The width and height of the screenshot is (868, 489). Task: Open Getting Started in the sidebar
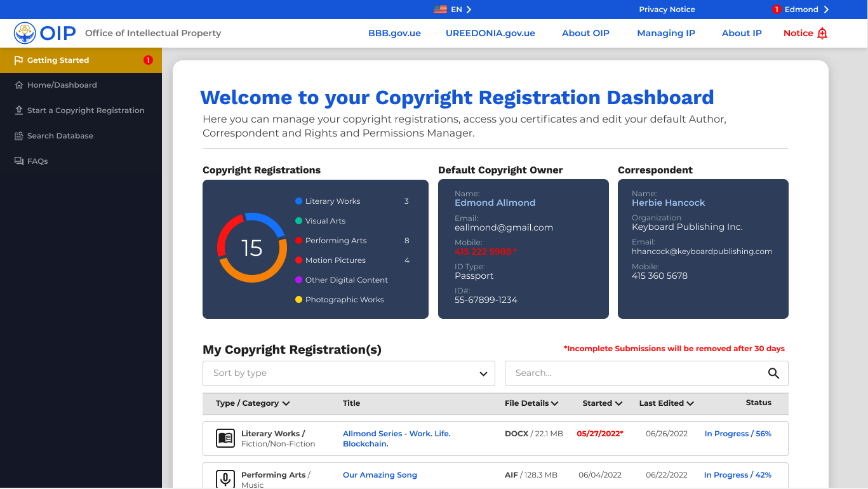point(81,60)
